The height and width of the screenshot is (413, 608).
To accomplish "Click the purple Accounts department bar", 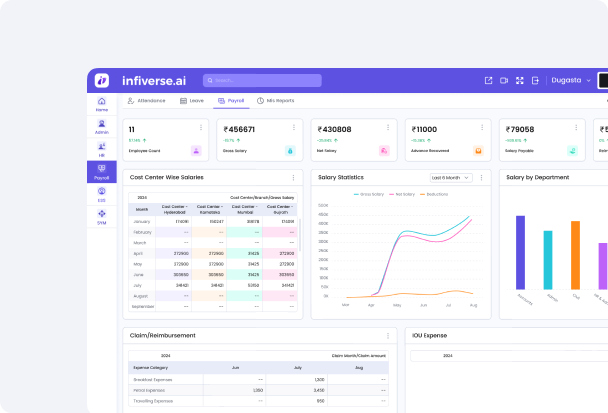I will [x=520, y=252].
